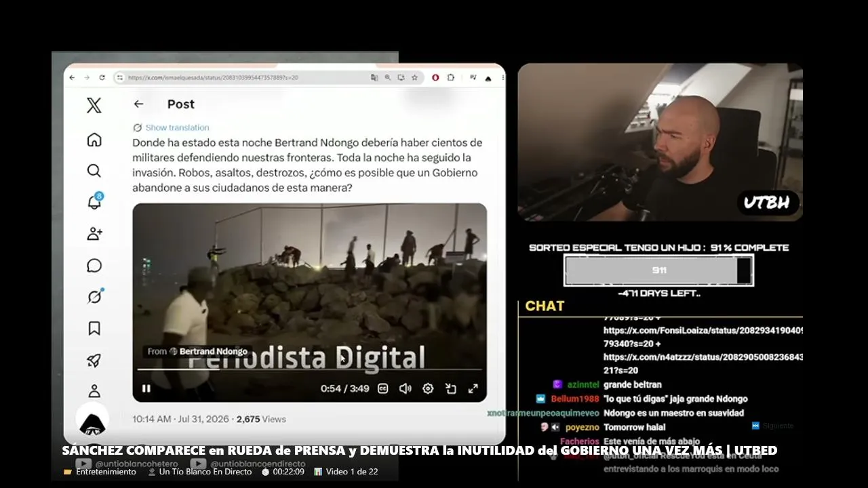This screenshot has width=868, height=488.
Task: Click the Post page heading
Action: tap(181, 104)
